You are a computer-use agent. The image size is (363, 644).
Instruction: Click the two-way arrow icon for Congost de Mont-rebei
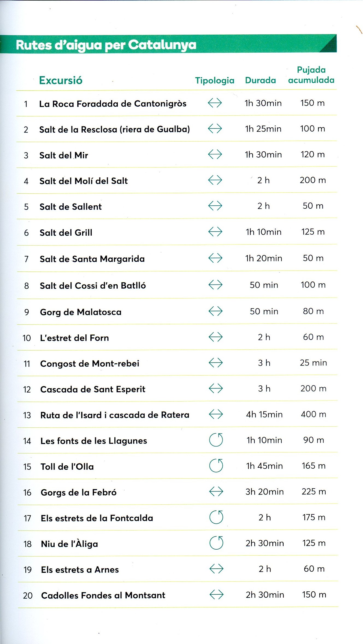click(216, 363)
